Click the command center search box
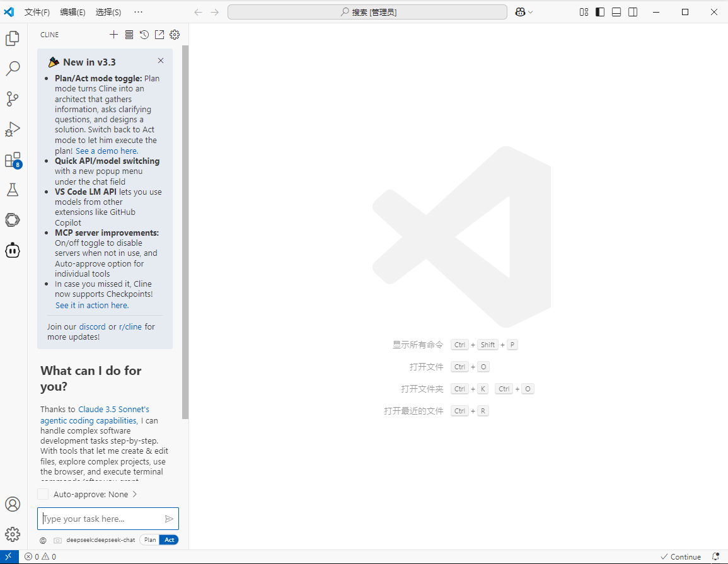The width and height of the screenshot is (728, 564). click(x=367, y=12)
